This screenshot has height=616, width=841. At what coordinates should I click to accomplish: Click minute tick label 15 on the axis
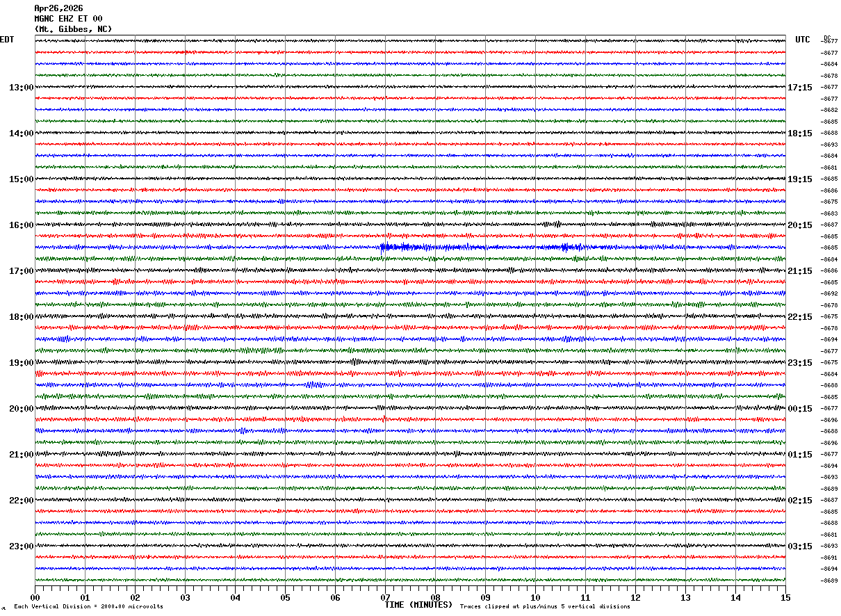[x=785, y=597]
